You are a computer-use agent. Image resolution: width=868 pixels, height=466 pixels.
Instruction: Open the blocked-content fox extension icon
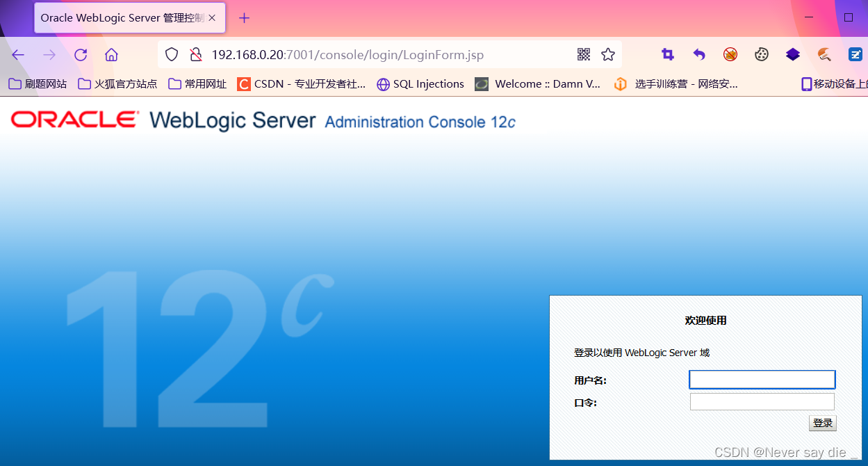[x=730, y=54]
